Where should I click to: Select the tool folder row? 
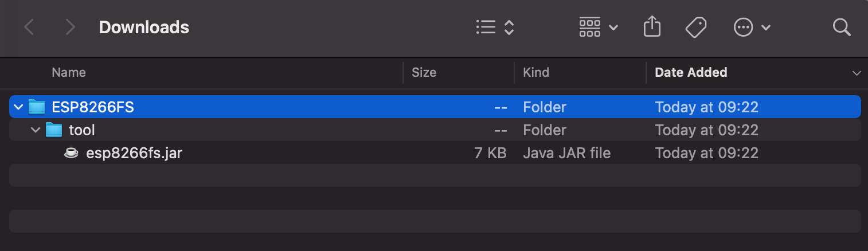(x=435, y=130)
